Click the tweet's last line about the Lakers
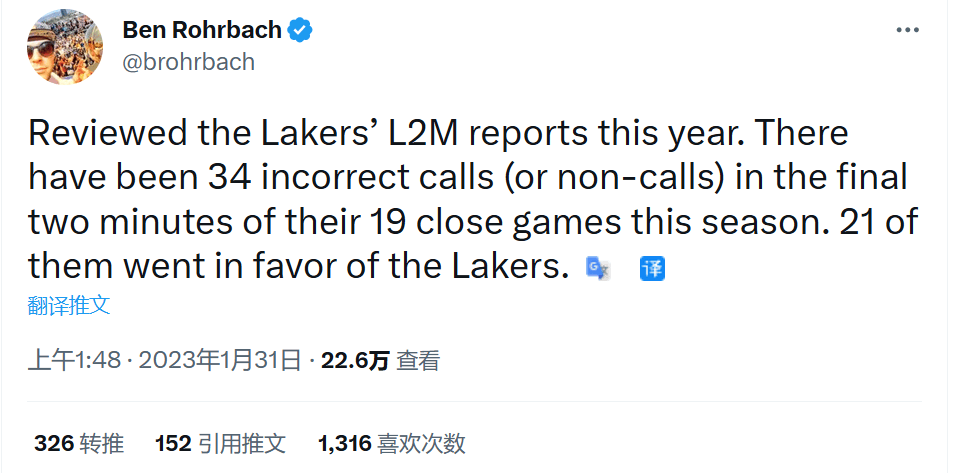Viewport: 956px width, 473px height. (298, 266)
